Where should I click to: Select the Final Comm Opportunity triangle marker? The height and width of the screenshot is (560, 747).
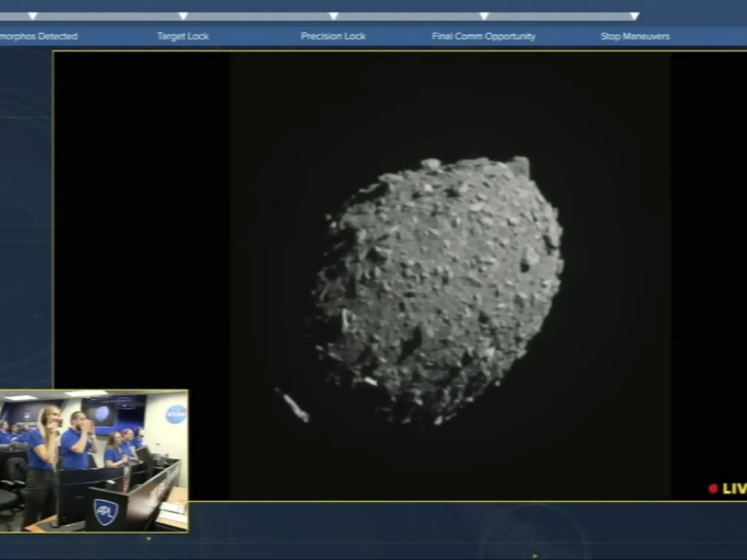484,16
